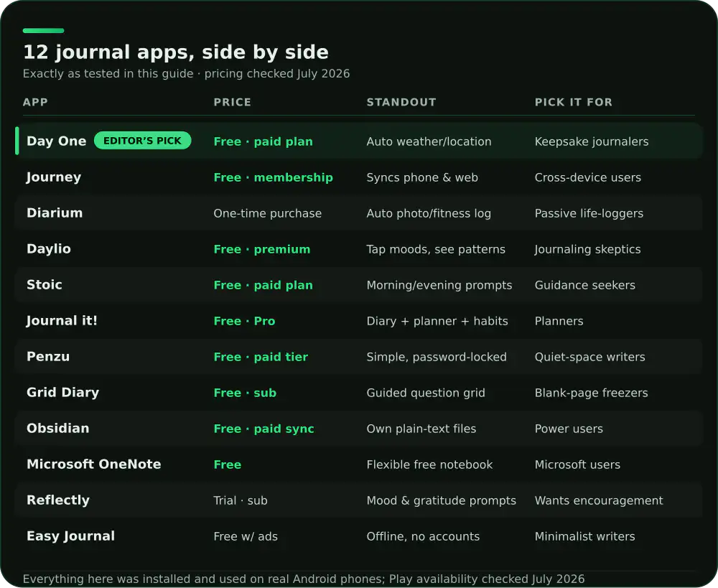Select 'Free · Pro' price cell

coord(245,321)
